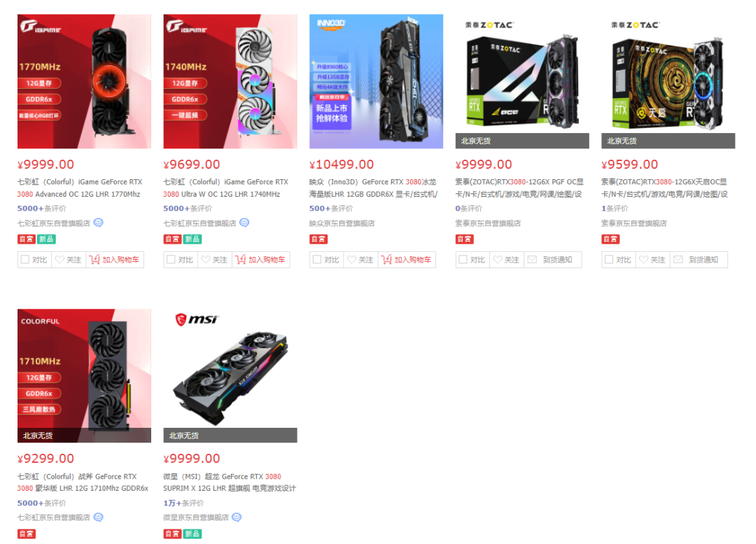
Task: Click chat icon beside first Colorful store name
Action: click(99, 223)
